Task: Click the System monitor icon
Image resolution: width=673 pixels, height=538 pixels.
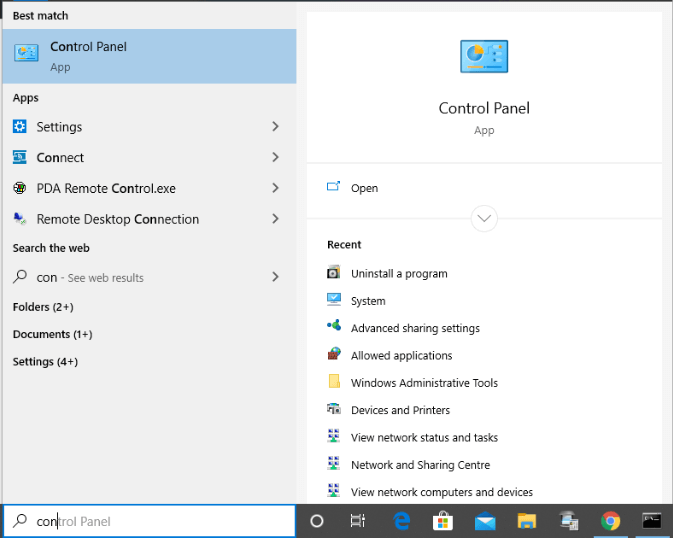Action: click(x=334, y=299)
